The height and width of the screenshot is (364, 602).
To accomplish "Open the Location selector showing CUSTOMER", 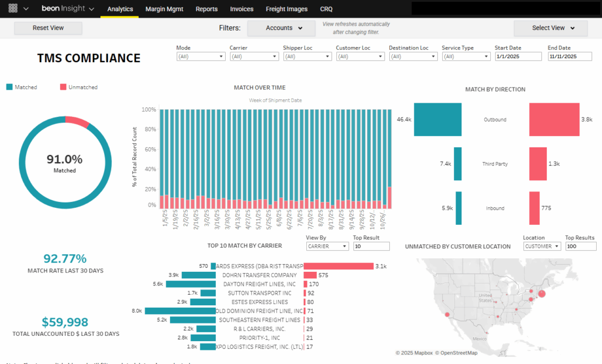I will tap(541, 246).
